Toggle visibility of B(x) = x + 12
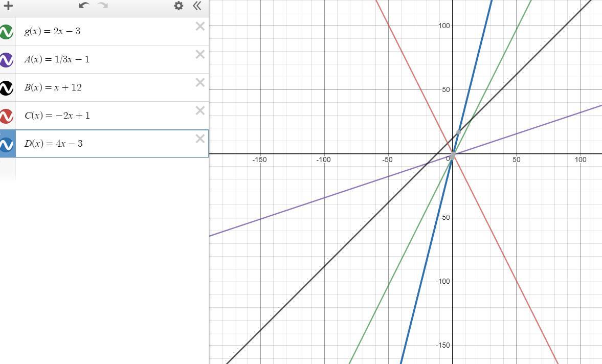 coord(7,88)
